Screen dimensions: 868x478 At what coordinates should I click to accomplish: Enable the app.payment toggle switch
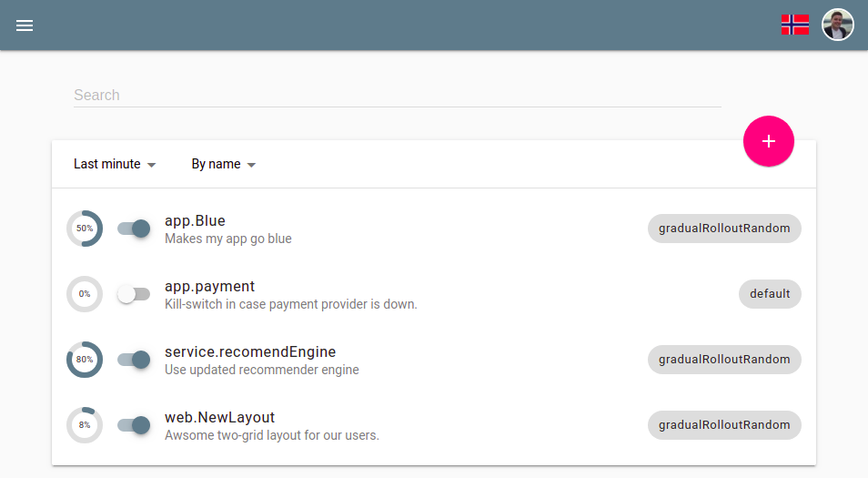click(134, 294)
